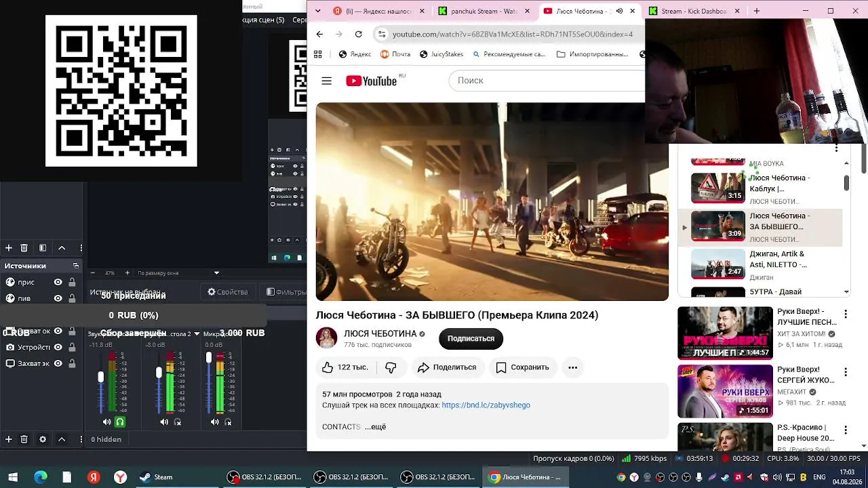Share the video via Поделиться

pos(447,367)
